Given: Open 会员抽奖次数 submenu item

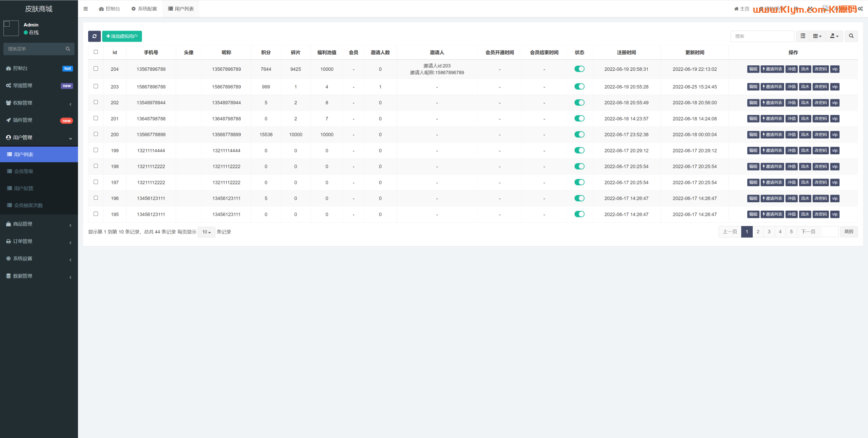Looking at the screenshot, I should (39, 205).
